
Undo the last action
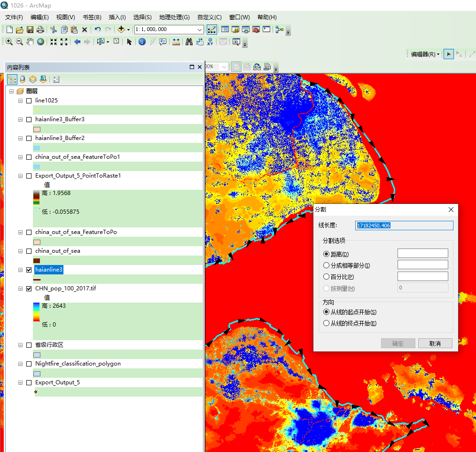[x=97, y=30]
